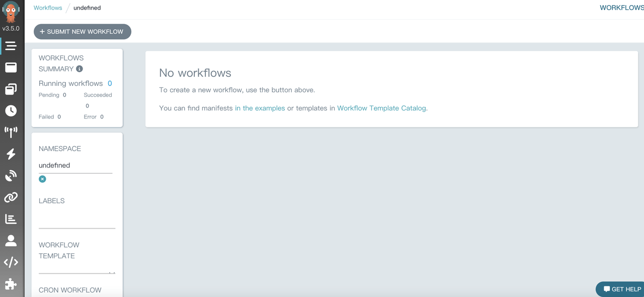Click the Submit New Workflow button

click(83, 32)
